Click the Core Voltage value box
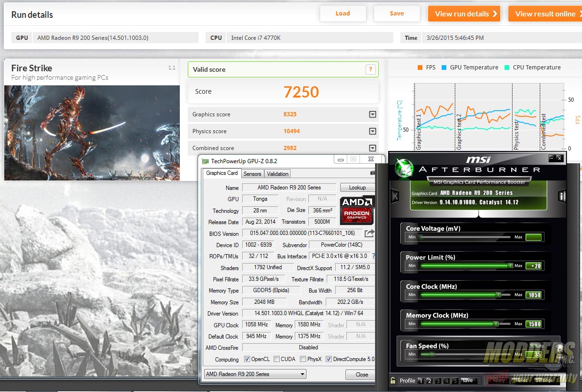This screenshot has height=392, width=582. 534,237
